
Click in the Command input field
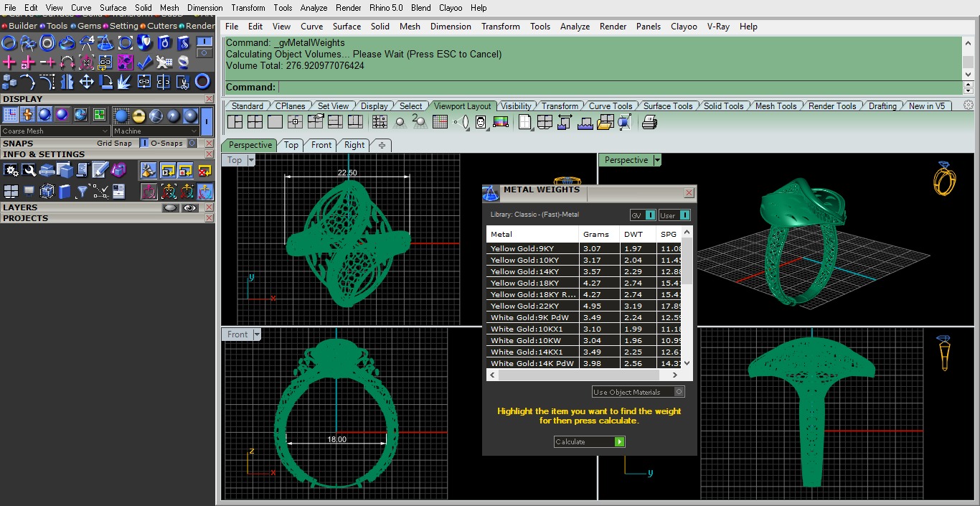pos(620,87)
